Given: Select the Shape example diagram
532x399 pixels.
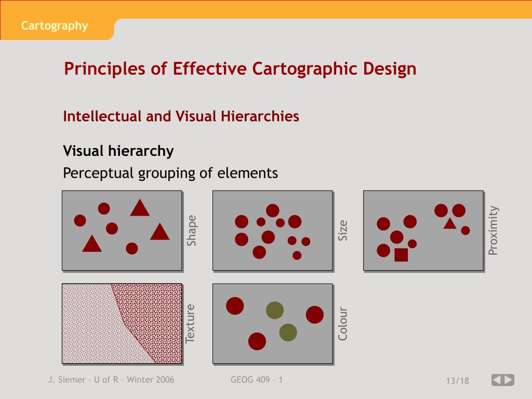Looking at the screenshot, I should [122, 230].
